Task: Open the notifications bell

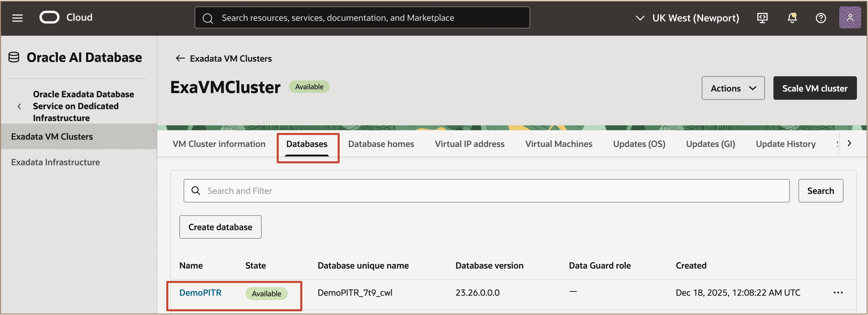Action: point(792,18)
